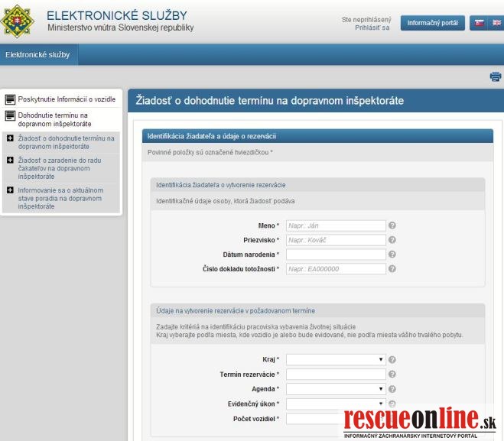504x441 pixels.
Task: Click the Informačný portál button
Action: pyautogui.click(x=432, y=23)
